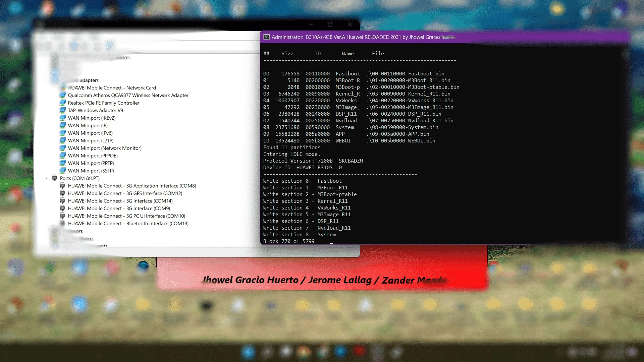Click the '10-005b0000-WEBUI.bin' file path text
This screenshot has width=644, height=362.
[x=400, y=141]
